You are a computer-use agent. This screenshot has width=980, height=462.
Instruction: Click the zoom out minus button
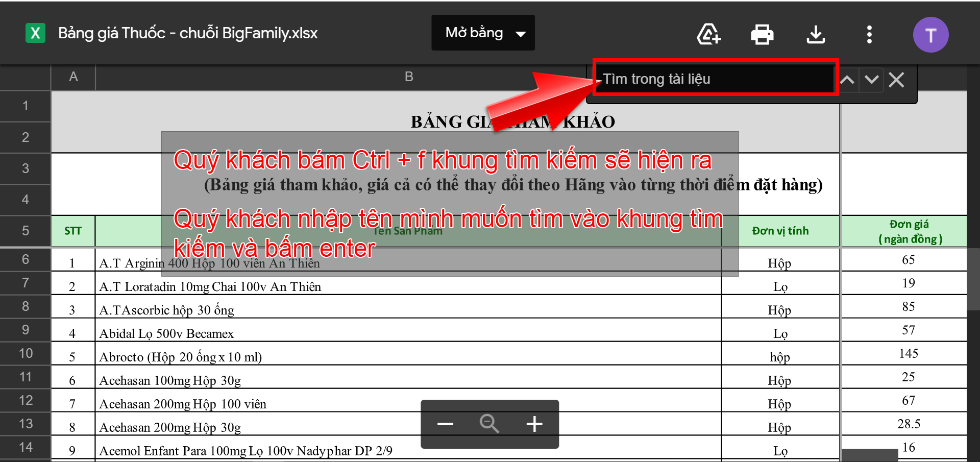pos(445,424)
